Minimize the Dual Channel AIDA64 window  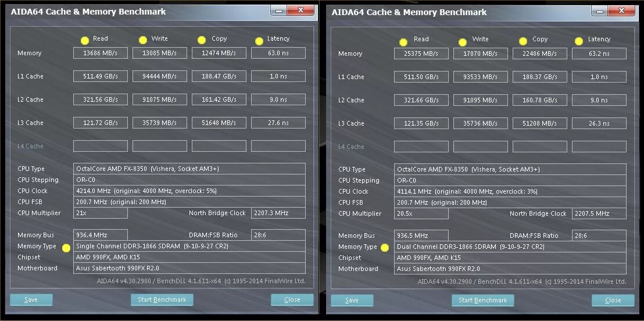point(600,10)
